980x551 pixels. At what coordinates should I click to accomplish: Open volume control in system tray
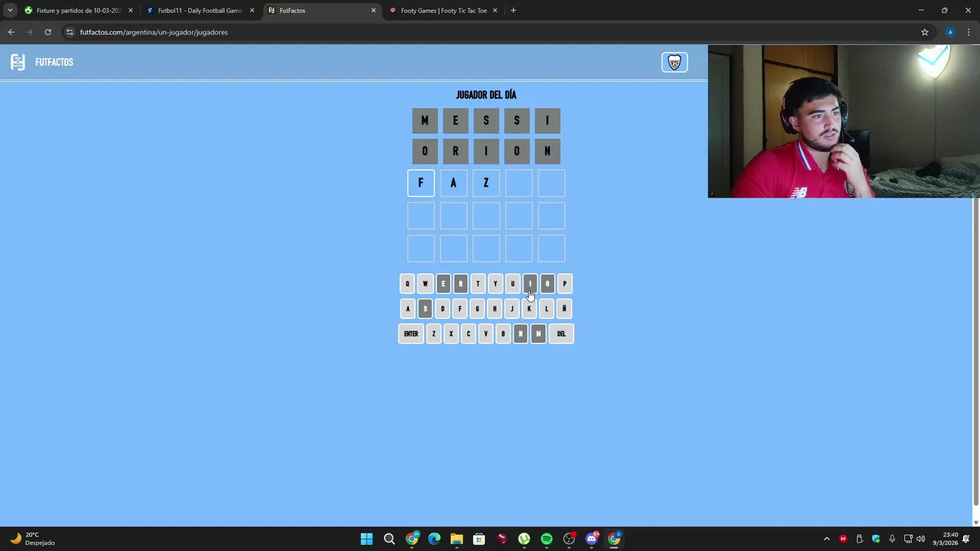[x=920, y=539]
